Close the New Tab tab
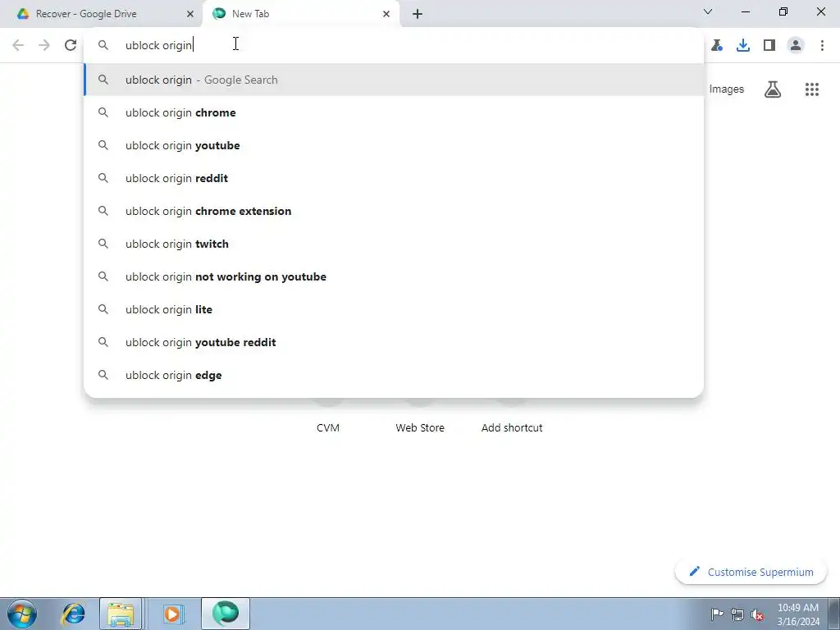The width and height of the screenshot is (840, 630). pyautogui.click(x=386, y=14)
